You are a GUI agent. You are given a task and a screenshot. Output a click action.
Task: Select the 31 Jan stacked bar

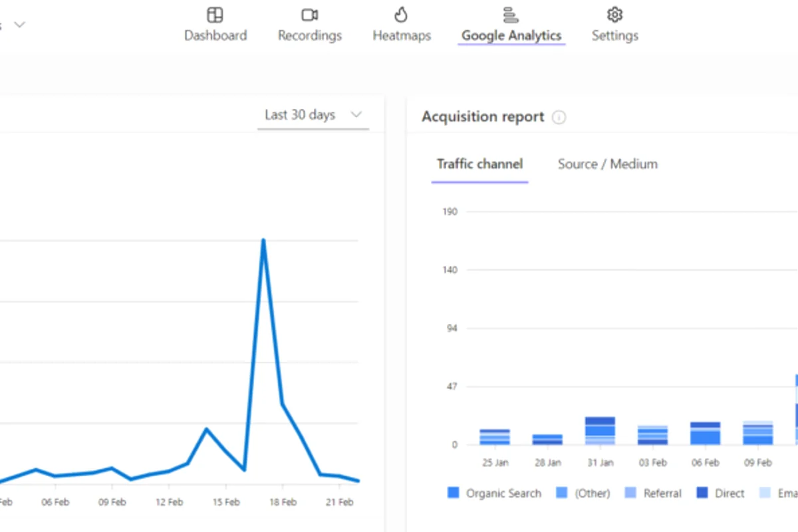pyautogui.click(x=600, y=431)
